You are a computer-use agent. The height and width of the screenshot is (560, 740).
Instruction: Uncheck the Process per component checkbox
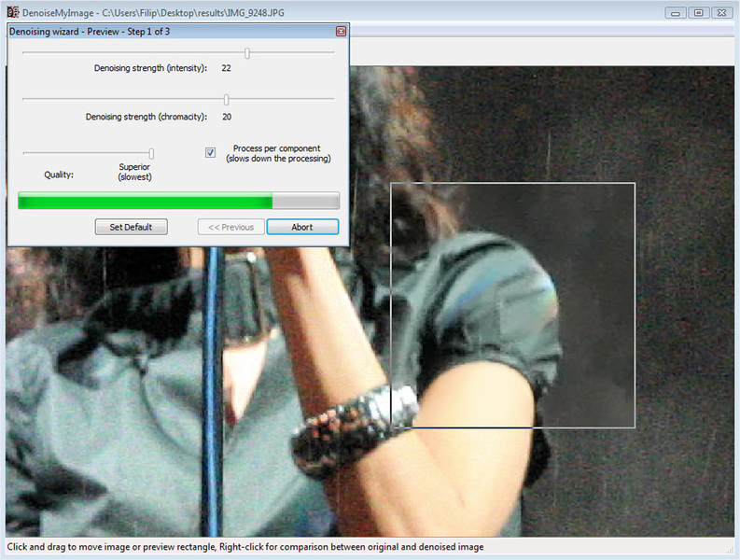pyautogui.click(x=211, y=153)
